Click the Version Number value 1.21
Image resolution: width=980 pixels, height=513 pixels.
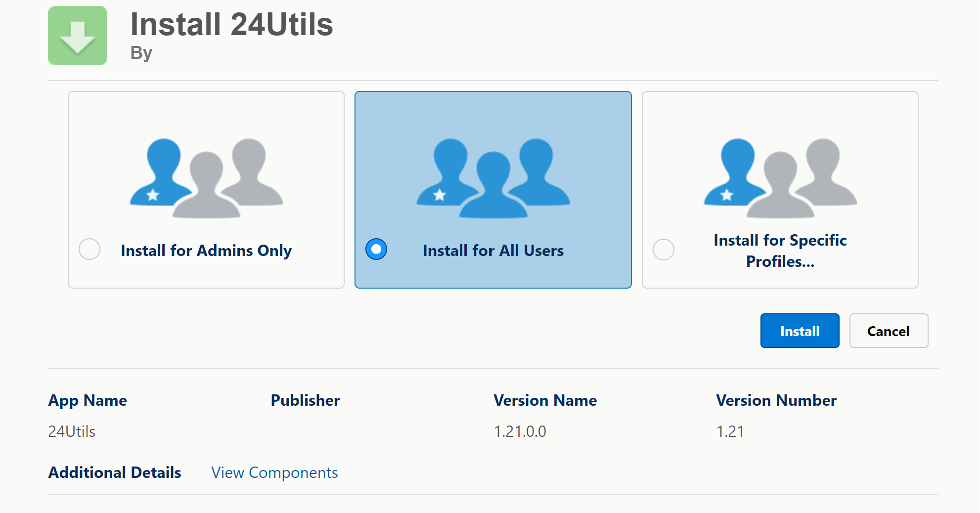click(730, 431)
